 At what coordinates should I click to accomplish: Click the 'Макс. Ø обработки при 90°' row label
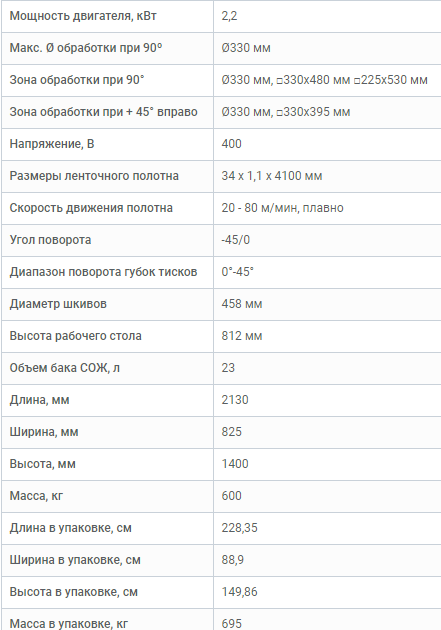[x=86, y=48]
